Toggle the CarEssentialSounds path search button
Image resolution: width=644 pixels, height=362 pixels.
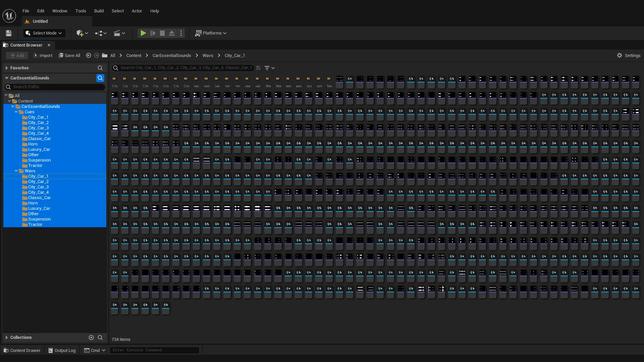[x=100, y=78]
